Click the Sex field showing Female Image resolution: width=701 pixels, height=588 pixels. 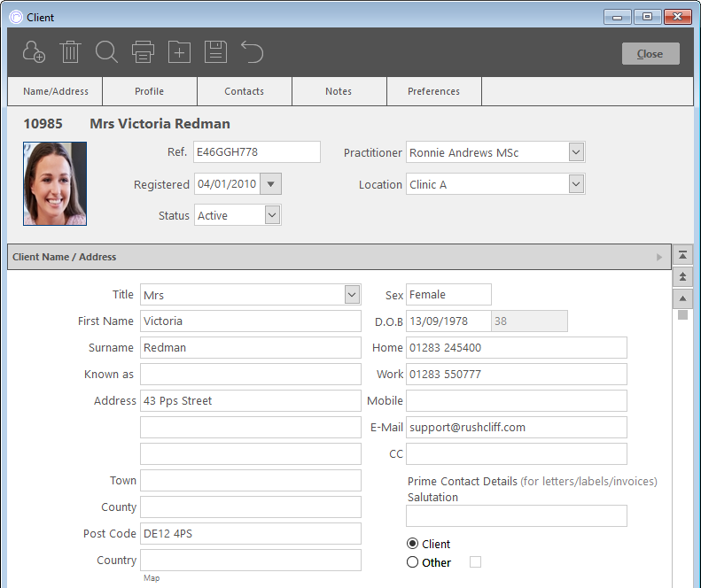click(x=448, y=295)
